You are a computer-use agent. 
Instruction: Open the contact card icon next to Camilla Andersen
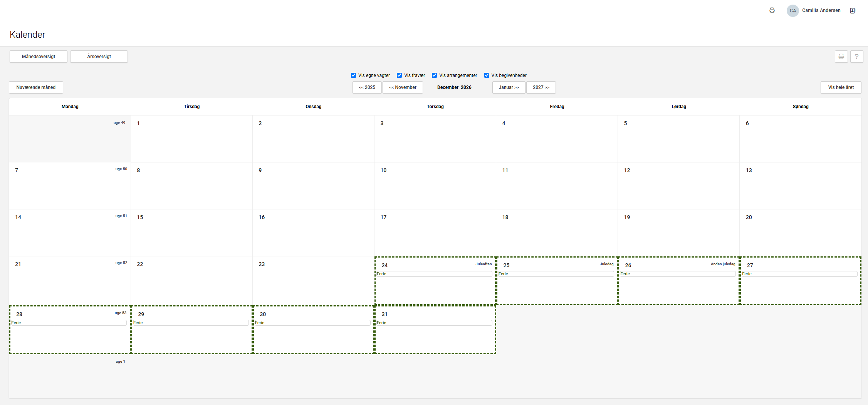pyautogui.click(x=853, y=11)
